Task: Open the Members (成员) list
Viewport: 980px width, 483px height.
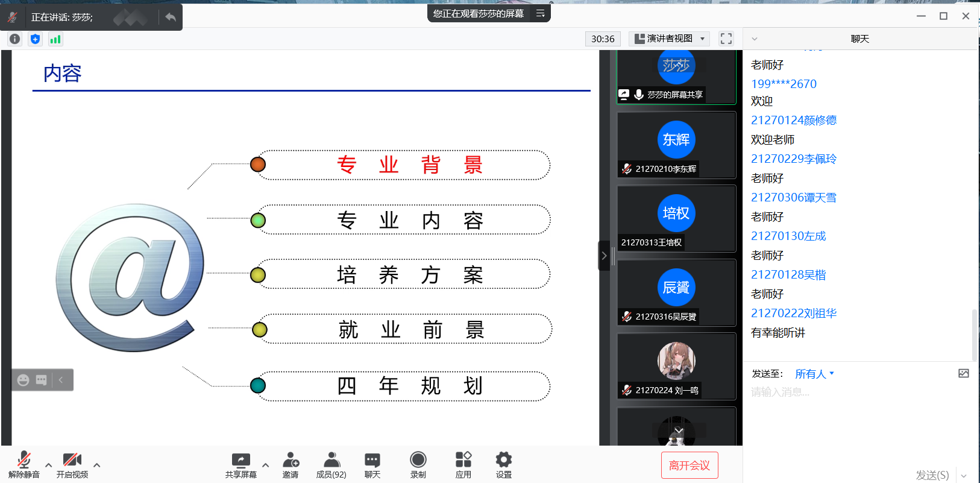Action: 331,465
